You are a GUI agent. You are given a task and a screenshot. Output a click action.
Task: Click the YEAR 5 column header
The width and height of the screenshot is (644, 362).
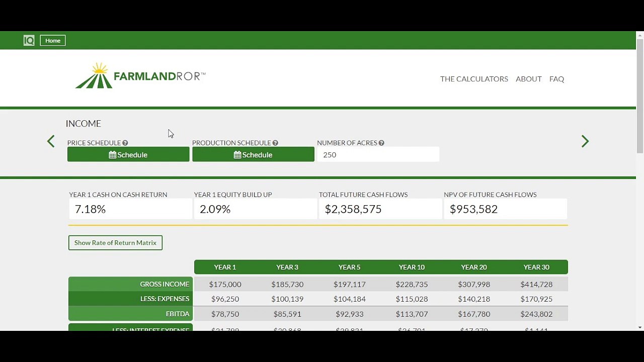click(x=349, y=267)
